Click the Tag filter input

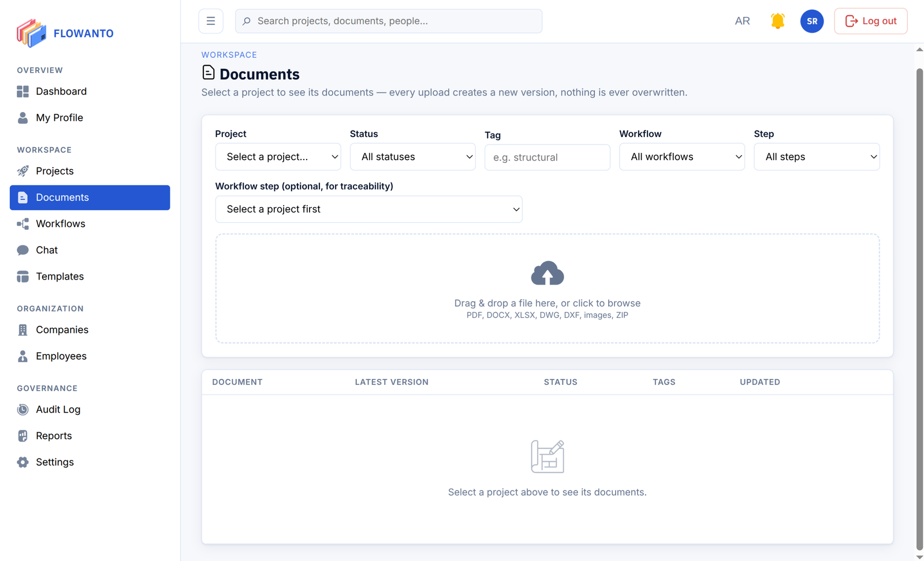click(x=547, y=157)
